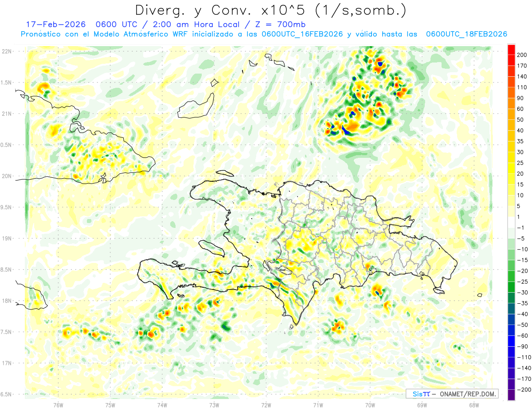Select the '0600UTC_18FEB2026' valid-until text
The height and width of the screenshot is (411, 532).
pos(466,34)
